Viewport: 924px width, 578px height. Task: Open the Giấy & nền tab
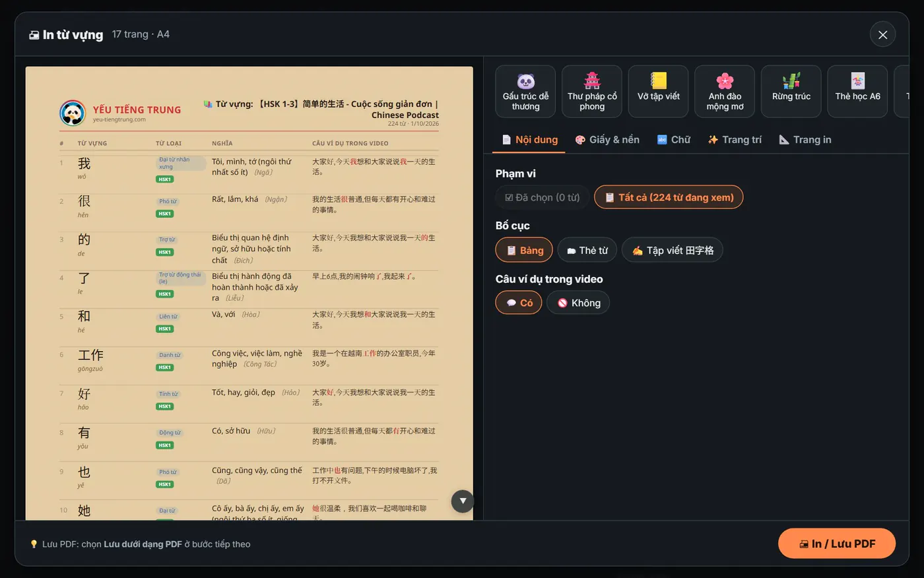[x=607, y=140]
